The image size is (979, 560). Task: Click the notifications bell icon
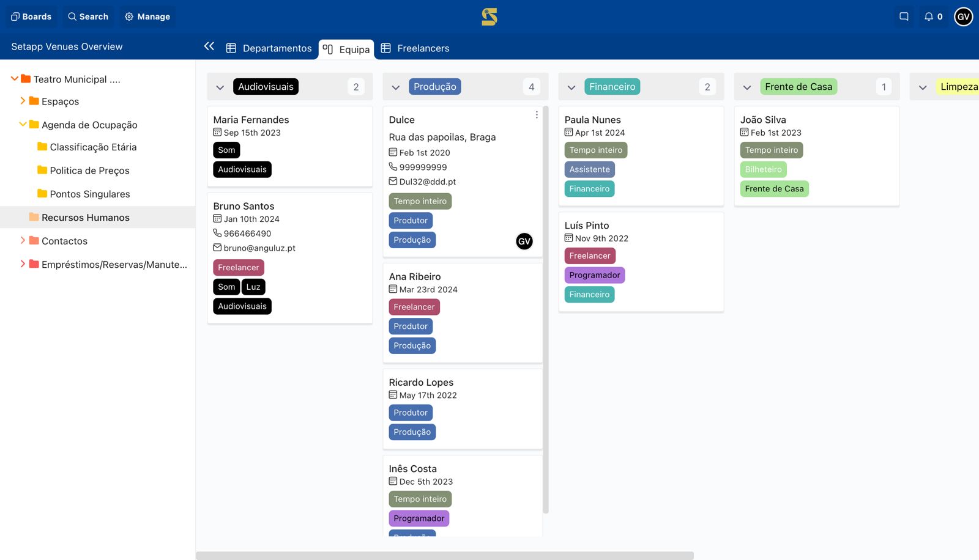(x=929, y=17)
